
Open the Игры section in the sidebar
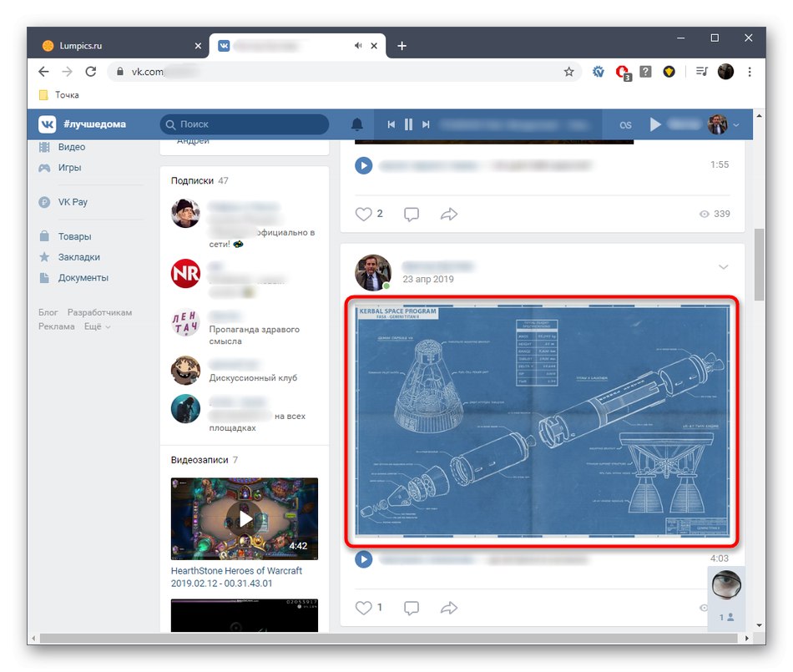pos(72,167)
